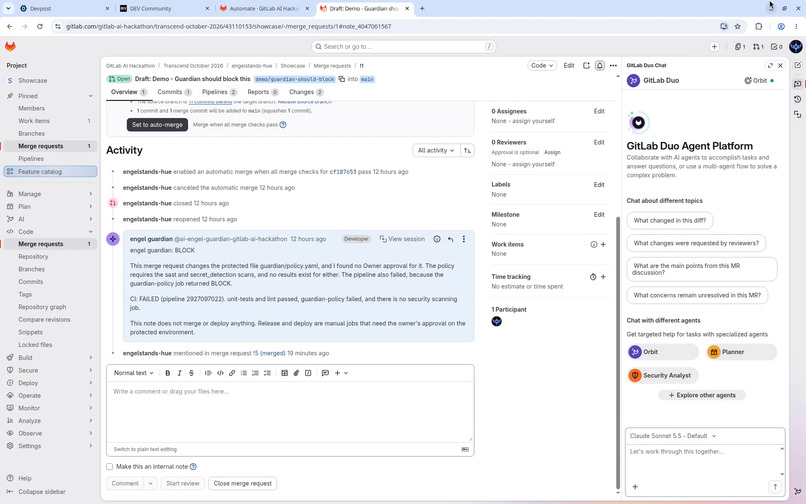806x504 pixels.
Task: Open merge requests counter in top bar
Action: coord(758,46)
